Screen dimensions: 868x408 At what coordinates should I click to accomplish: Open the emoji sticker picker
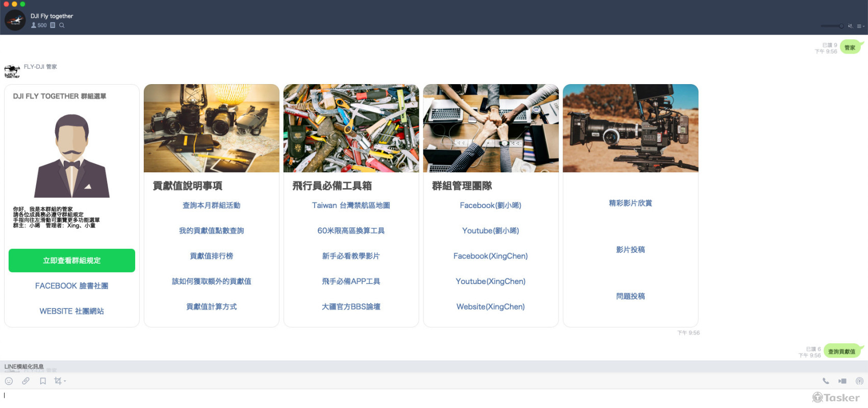point(9,381)
